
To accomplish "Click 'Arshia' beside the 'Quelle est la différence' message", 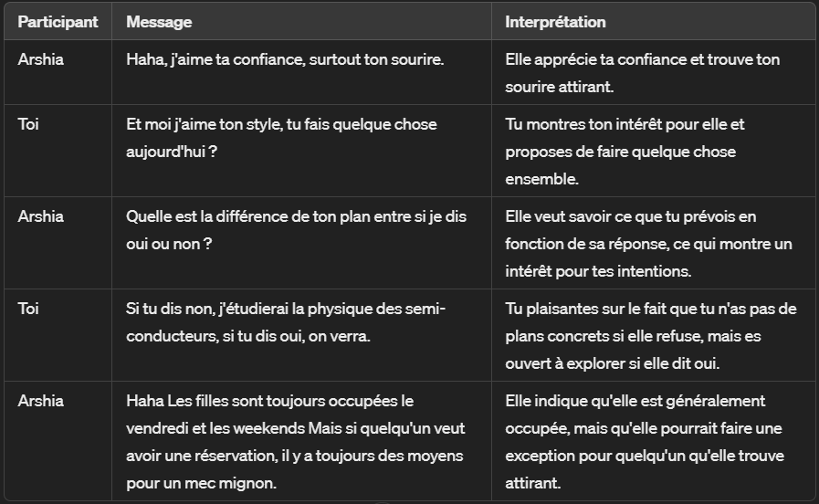I will tap(38, 217).
